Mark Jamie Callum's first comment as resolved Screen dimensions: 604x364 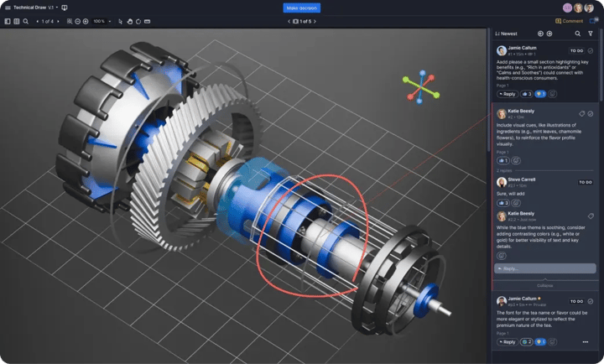[x=591, y=51]
